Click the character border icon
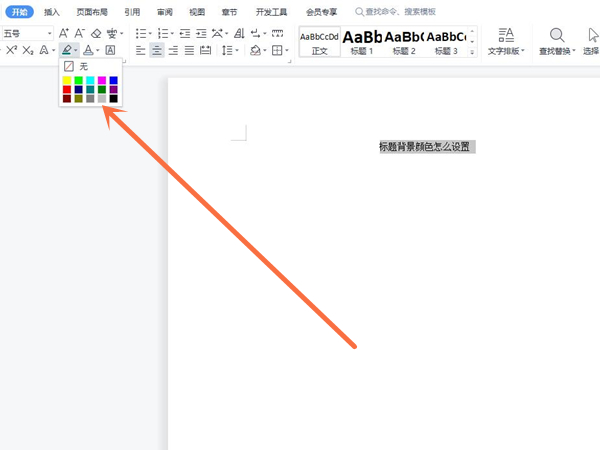The width and height of the screenshot is (600, 450). point(110,50)
